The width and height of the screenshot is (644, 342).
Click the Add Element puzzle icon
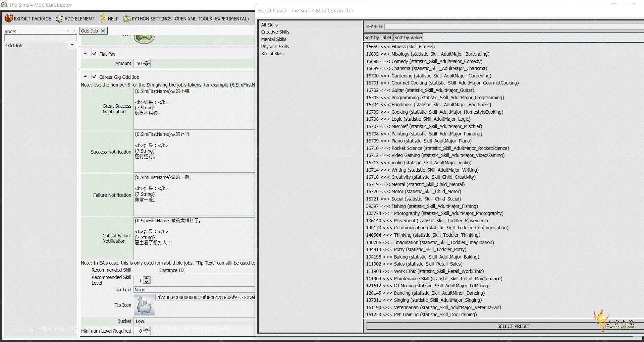click(x=59, y=18)
